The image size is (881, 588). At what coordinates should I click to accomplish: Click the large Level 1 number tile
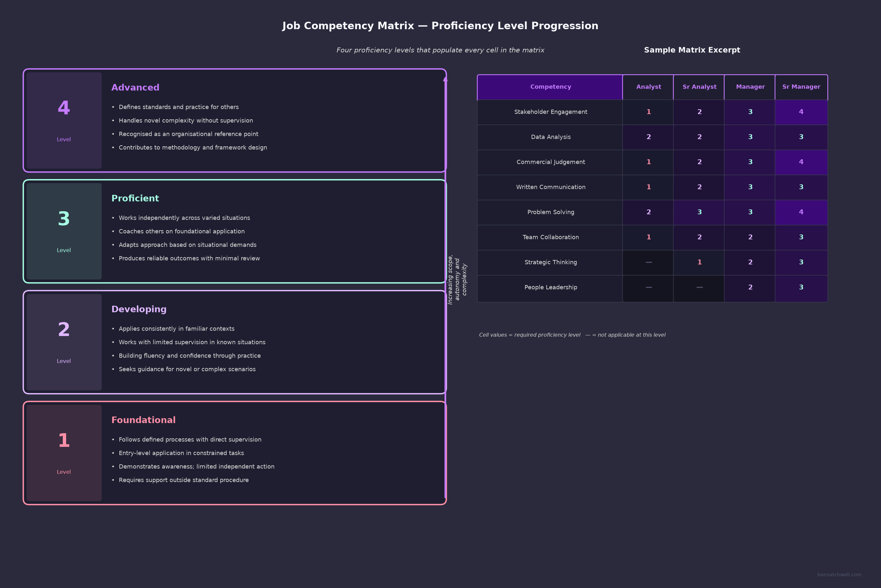coord(64,453)
